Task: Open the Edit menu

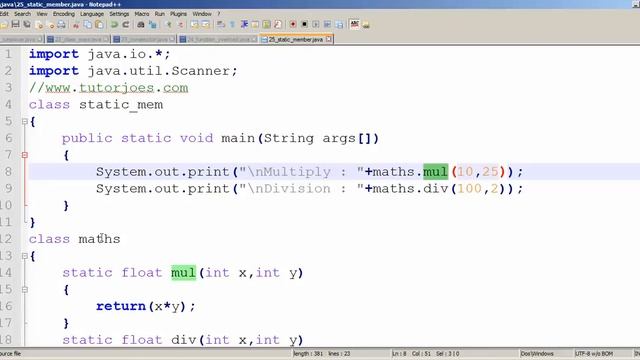Action: (x=4, y=14)
